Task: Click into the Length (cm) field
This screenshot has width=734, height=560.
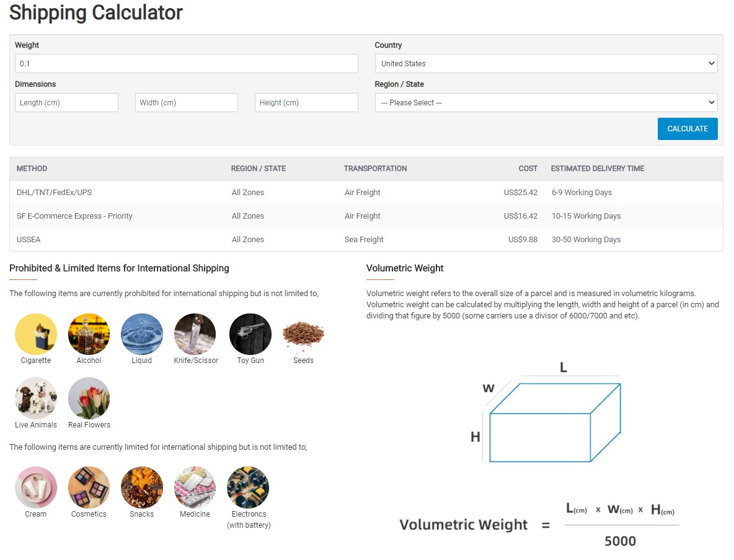Action: point(66,103)
